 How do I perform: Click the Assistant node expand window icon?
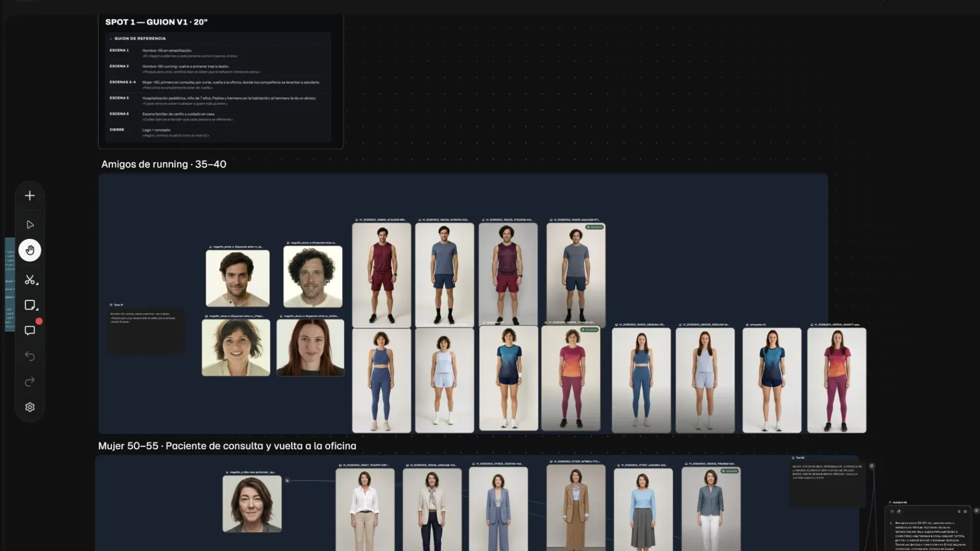point(965,511)
